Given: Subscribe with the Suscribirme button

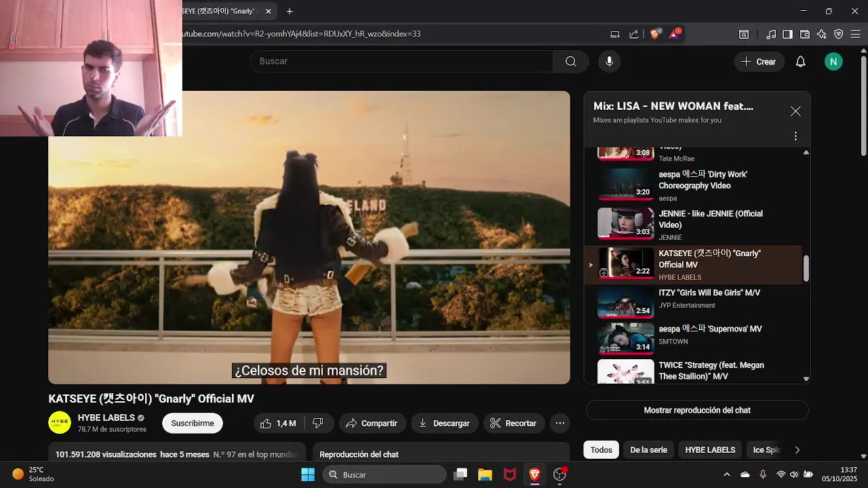Looking at the screenshot, I should 193,423.
